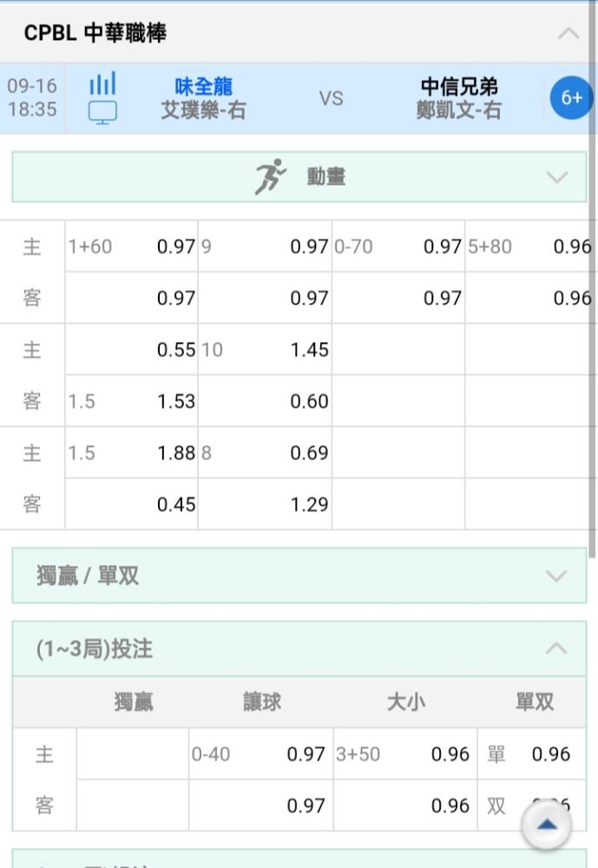Pick 單 odd bet at 0.96
The image size is (598, 868).
tap(531, 754)
